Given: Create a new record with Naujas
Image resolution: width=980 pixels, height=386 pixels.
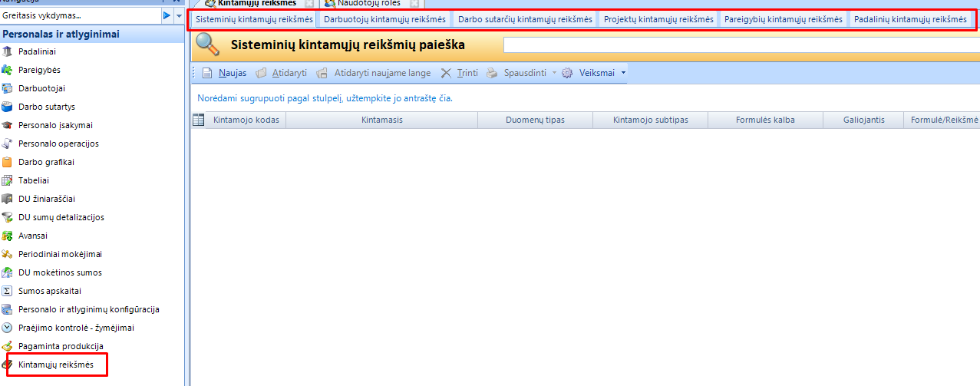Looking at the screenshot, I should point(224,73).
